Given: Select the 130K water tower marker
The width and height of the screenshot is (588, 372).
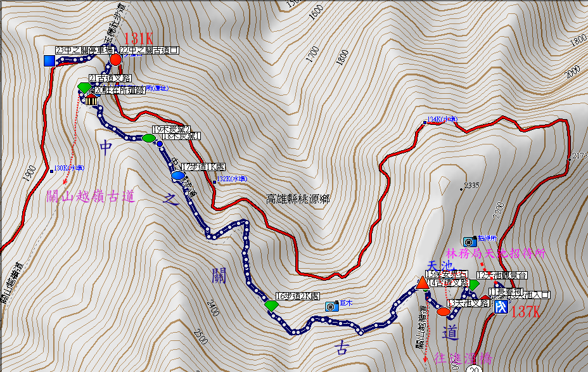Looking at the screenshot, I should (68, 168).
